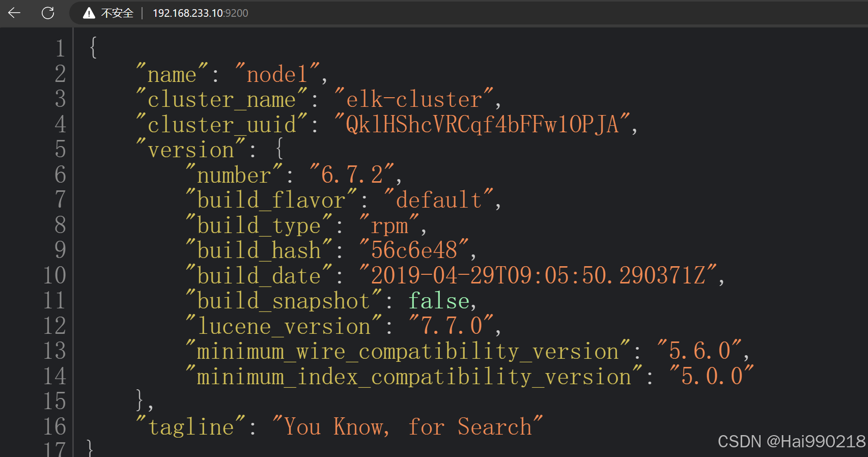The image size is (868, 457).
Task: Click the "elk-cluster" cluster name value
Action: (x=414, y=99)
